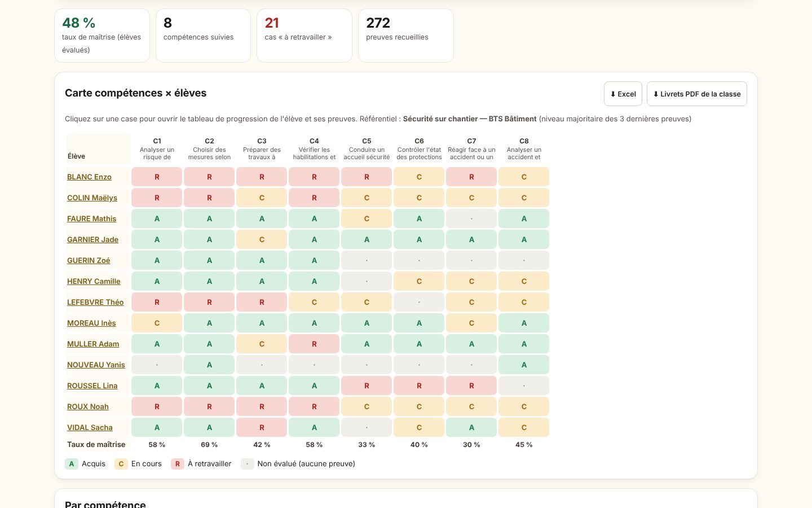Open FAURE Mathis's unevaluated C7 cell
The width and height of the screenshot is (812, 508).
click(x=471, y=218)
